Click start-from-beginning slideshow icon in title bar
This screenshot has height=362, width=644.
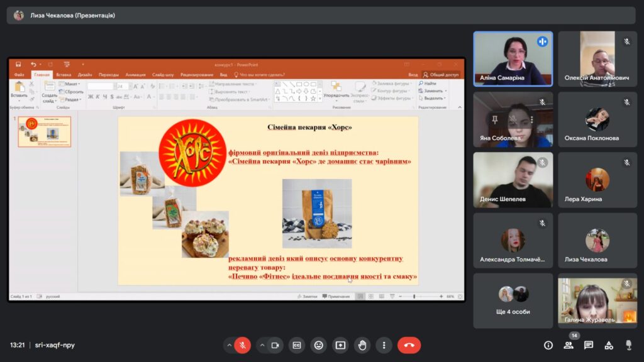click(x=67, y=65)
